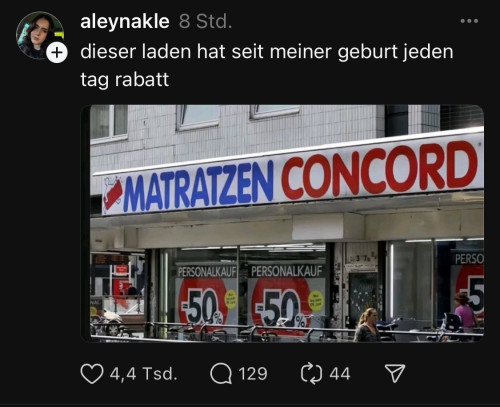Open replies via the speech bubble icon
Viewport: 500px width, 407px height.
(x=221, y=374)
